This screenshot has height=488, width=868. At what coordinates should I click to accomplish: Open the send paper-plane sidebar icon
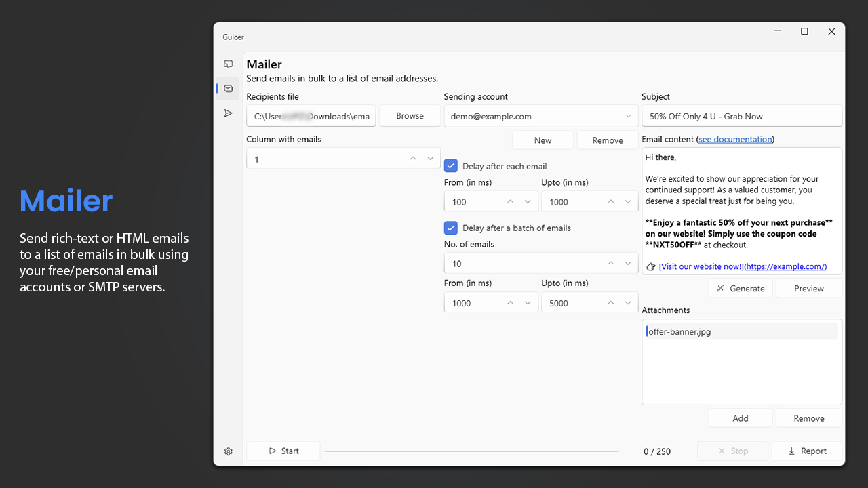[229, 113]
